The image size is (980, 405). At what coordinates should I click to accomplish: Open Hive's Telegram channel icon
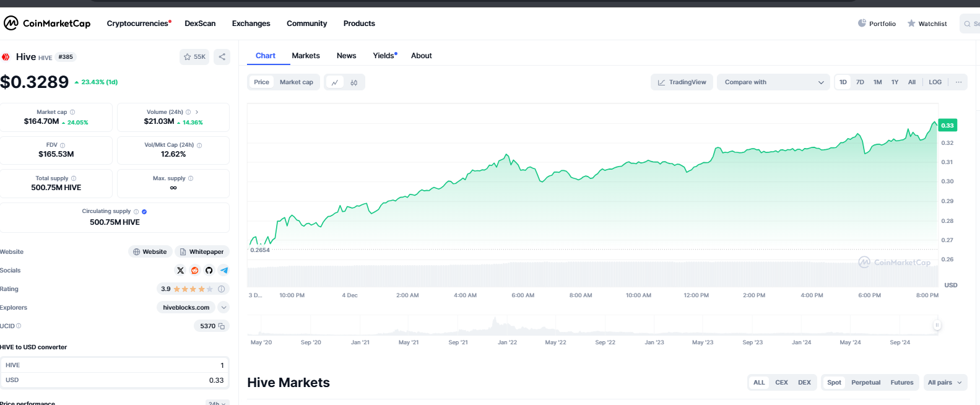coord(223,271)
